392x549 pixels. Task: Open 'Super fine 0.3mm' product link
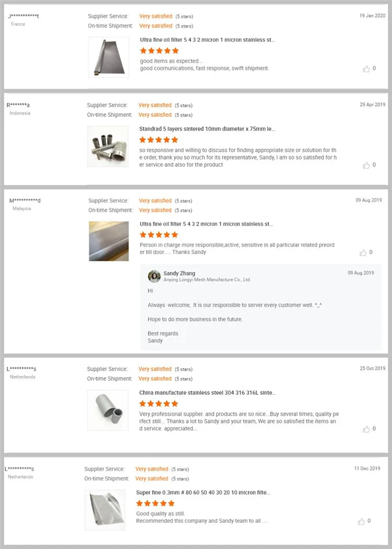coord(203,493)
